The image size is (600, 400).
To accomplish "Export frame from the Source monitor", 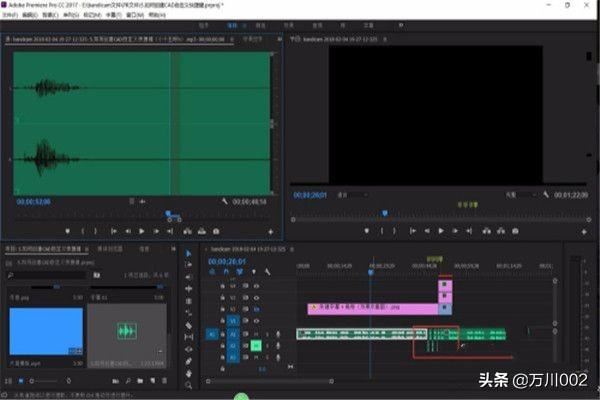I will coord(216,231).
